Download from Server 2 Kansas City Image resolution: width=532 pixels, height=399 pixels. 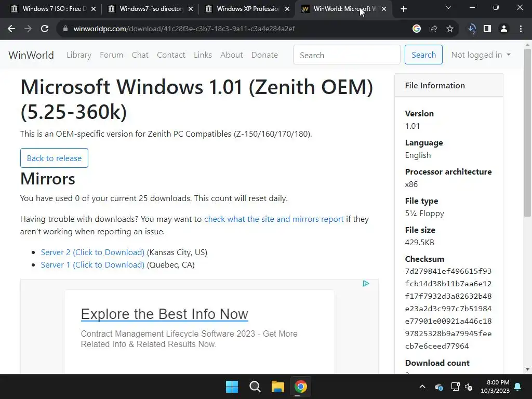[92, 252]
